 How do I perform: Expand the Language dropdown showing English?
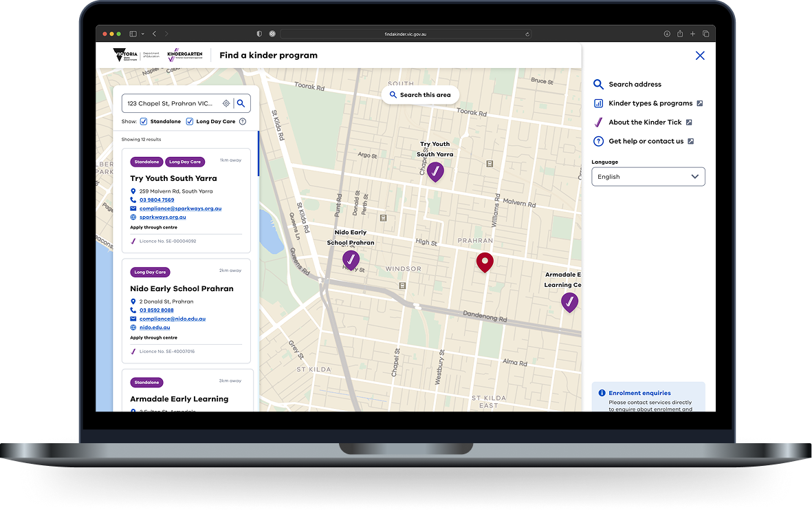point(648,177)
